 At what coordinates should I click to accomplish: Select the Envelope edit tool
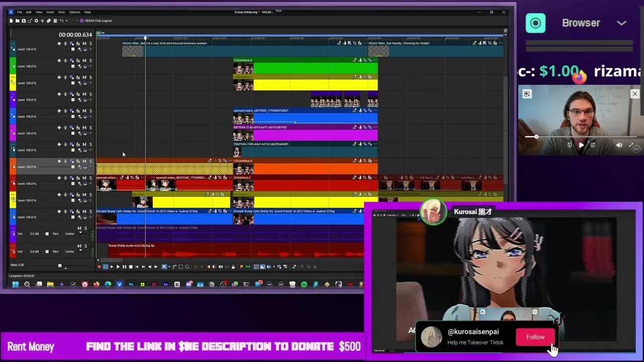pos(175,266)
